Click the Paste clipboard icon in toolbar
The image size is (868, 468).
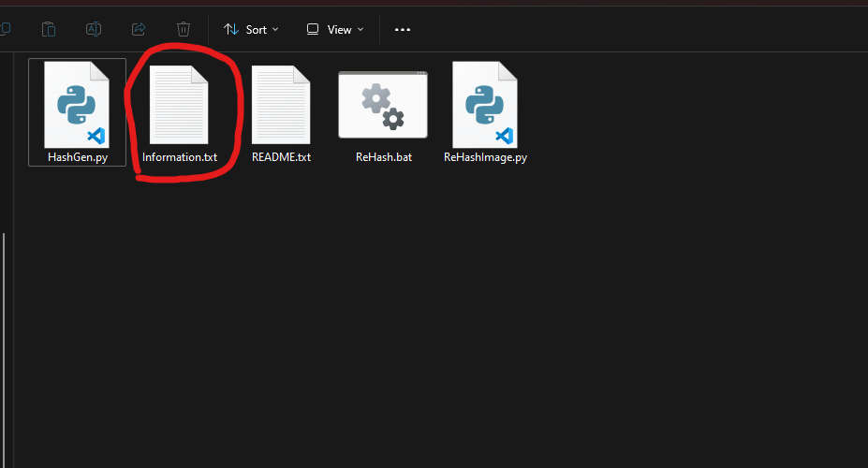coord(49,29)
